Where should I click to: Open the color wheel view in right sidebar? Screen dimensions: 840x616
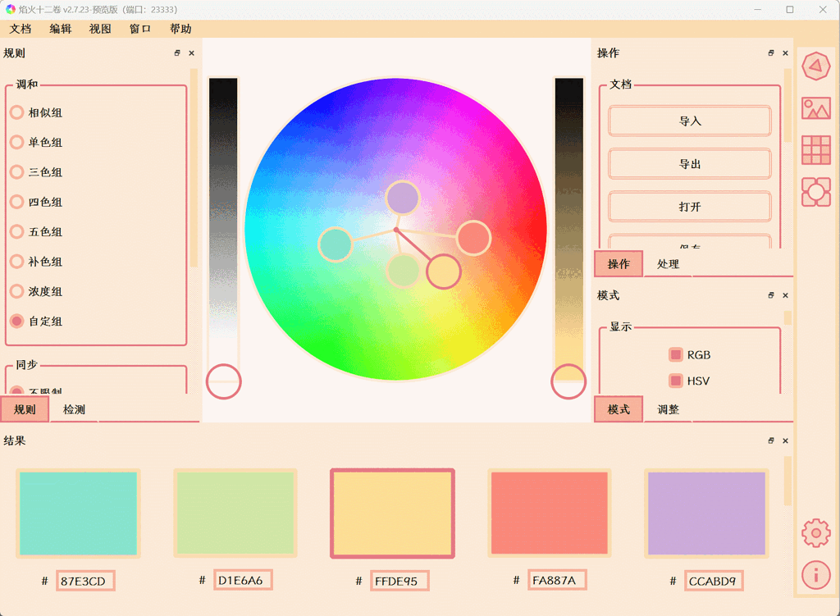tap(816, 66)
